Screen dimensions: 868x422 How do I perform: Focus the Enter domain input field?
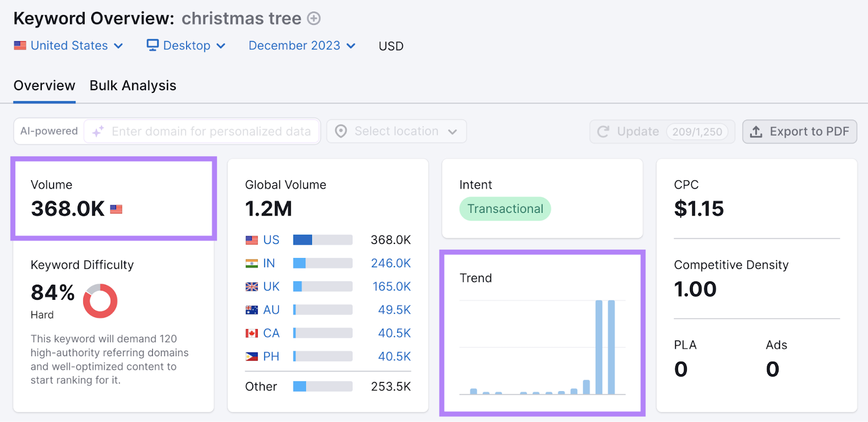pyautogui.click(x=211, y=131)
